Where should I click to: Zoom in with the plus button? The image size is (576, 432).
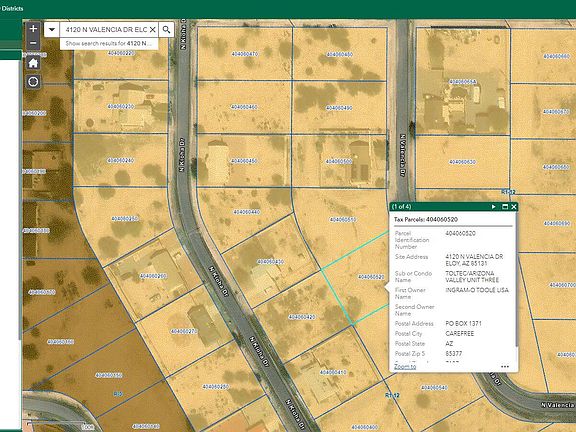[x=33, y=29]
